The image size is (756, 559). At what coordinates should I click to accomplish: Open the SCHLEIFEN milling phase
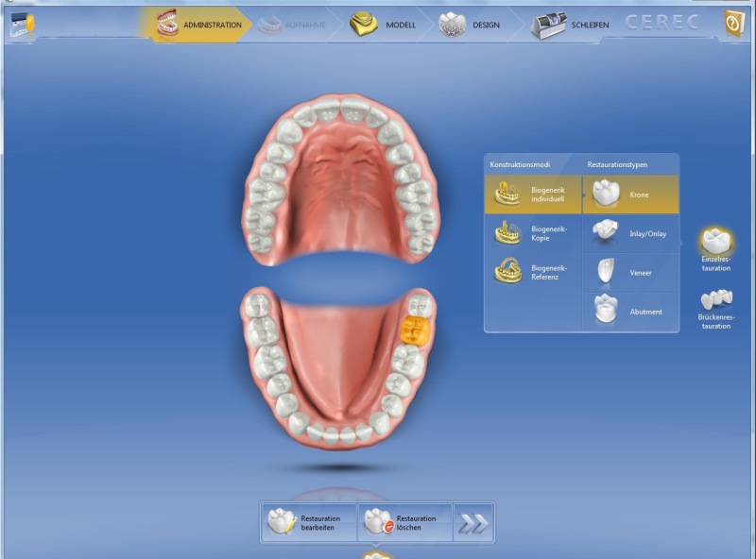570,25
